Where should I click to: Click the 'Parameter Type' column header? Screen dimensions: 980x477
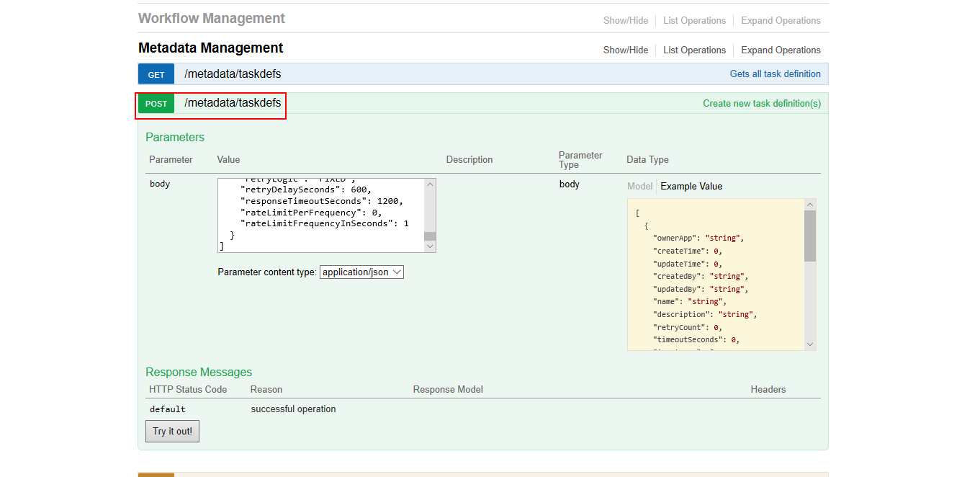pyautogui.click(x=580, y=160)
